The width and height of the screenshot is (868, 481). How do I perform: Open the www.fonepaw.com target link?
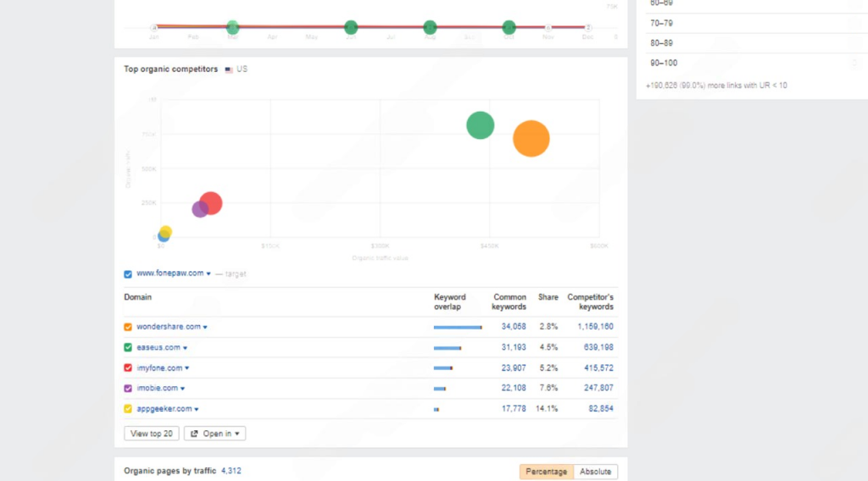click(x=170, y=274)
